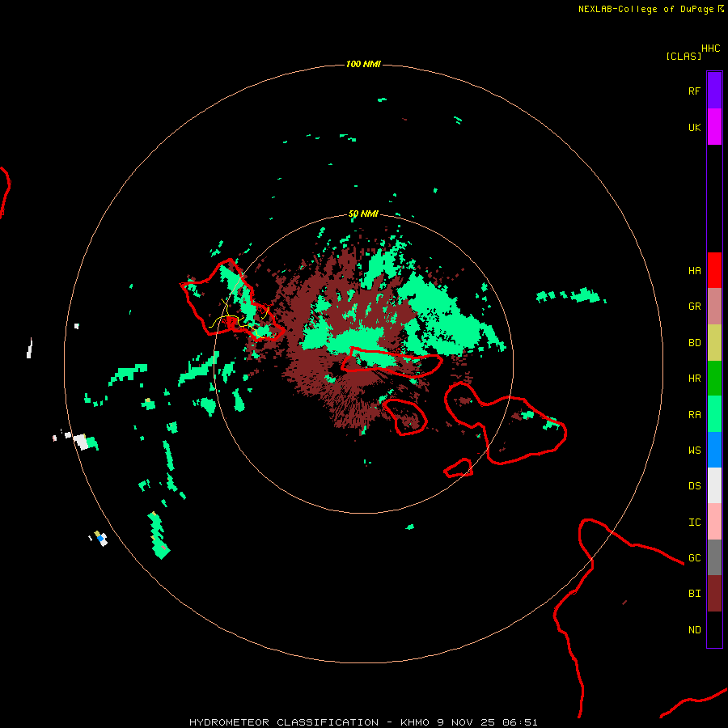This screenshot has height=728, width=728.
Task: Click the Hydrometeor Classification KHMO title text
Action: coord(363,722)
